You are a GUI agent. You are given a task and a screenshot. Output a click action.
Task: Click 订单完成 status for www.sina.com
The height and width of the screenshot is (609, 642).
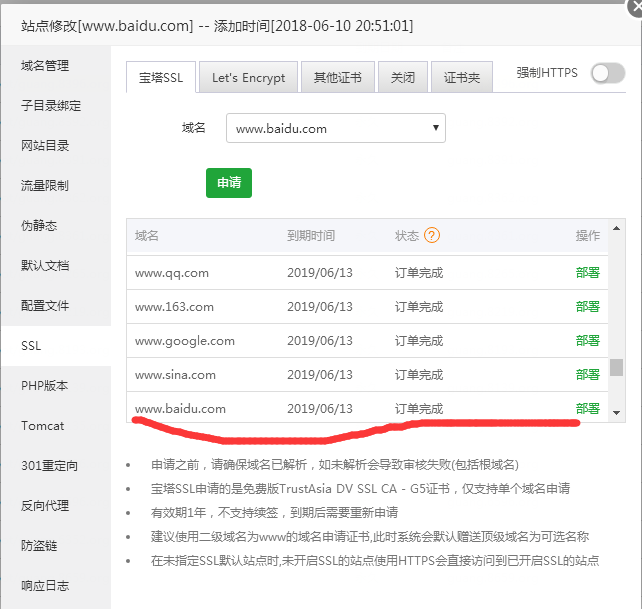pyautogui.click(x=419, y=375)
